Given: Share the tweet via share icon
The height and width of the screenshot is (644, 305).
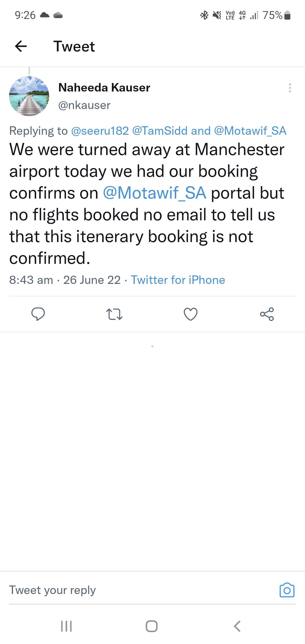Looking at the screenshot, I should [x=267, y=314].
